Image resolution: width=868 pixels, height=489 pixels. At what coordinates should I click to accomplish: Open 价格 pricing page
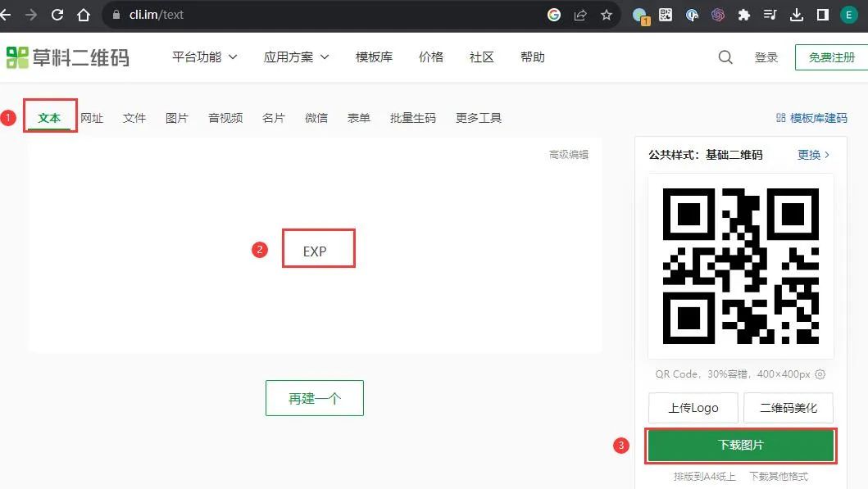(x=430, y=57)
